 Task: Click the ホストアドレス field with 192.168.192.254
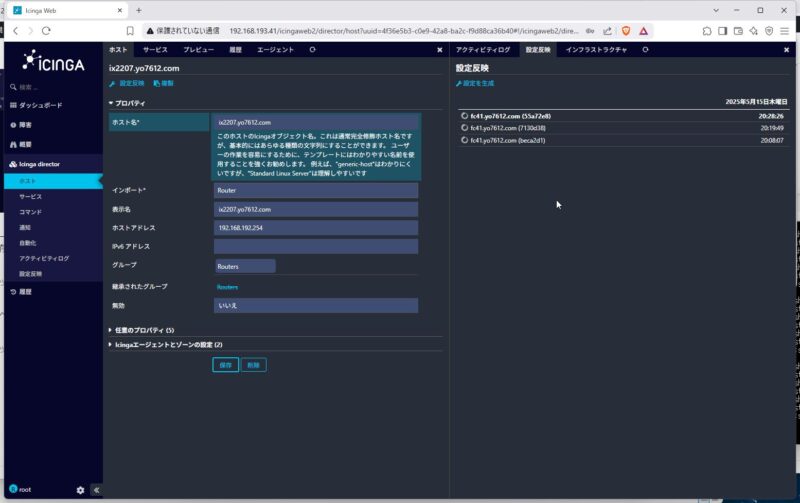click(316, 228)
